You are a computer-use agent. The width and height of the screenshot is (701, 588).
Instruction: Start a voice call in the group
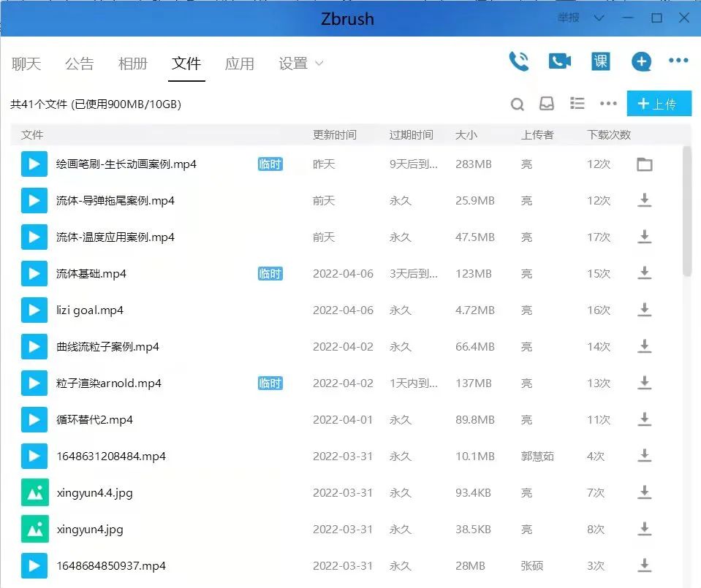(x=519, y=61)
